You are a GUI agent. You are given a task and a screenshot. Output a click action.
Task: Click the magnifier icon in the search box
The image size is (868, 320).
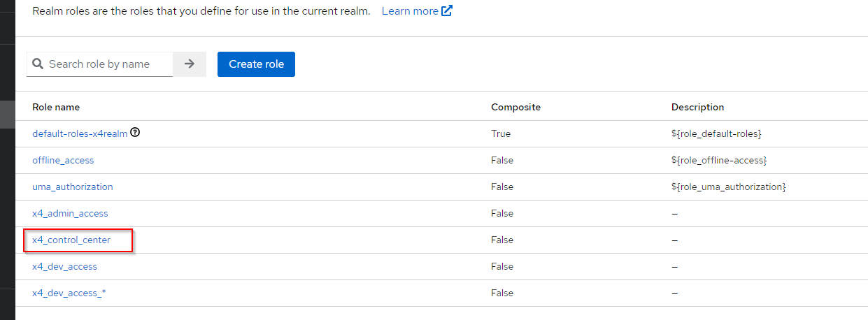tap(38, 64)
